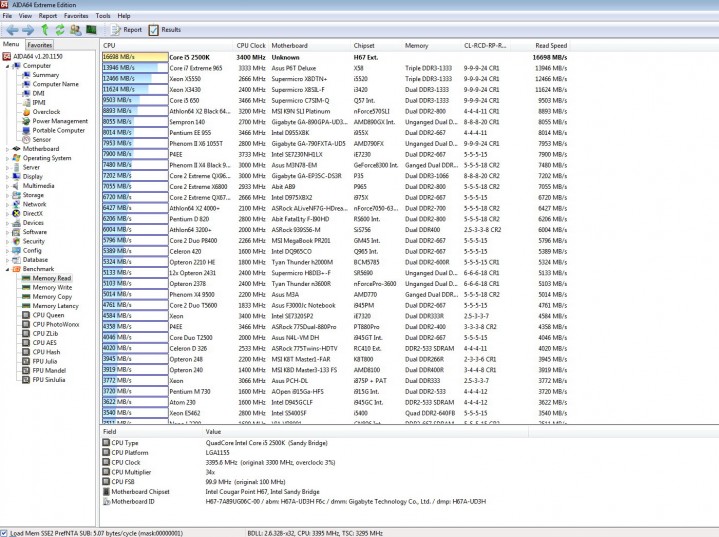Collapse the Benchmark tree node
The width and height of the screenshot is (719, 537).
click(x=7, y=269)
